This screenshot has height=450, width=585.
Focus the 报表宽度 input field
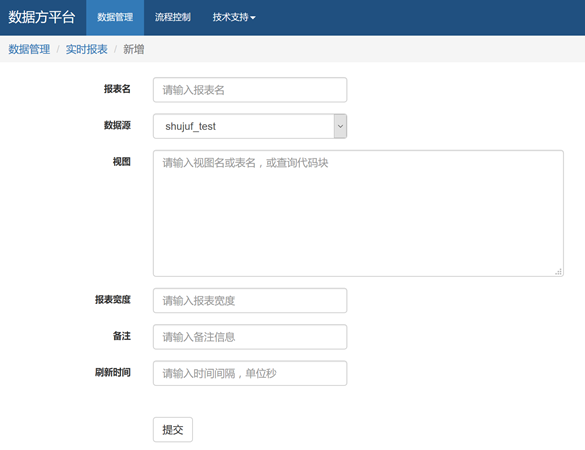(x=250, y=300)
